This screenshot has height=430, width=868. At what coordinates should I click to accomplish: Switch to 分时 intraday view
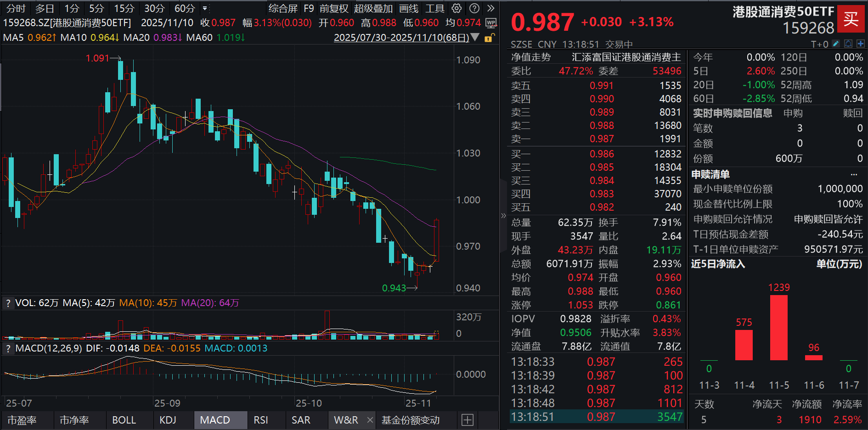16,8
